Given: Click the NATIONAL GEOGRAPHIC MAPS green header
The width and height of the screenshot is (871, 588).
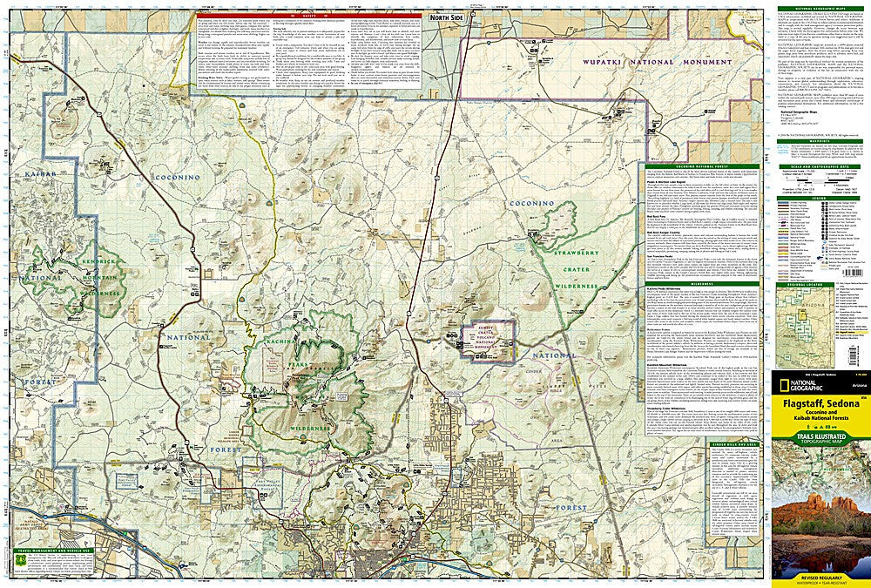Looking at the screenshot, I should pyautogui.click(x=821, y=9).
